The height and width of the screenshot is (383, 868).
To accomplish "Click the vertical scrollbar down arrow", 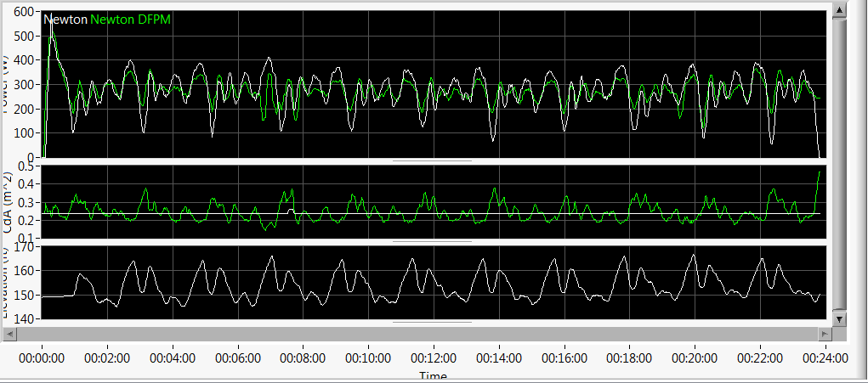I will point(840,319).
